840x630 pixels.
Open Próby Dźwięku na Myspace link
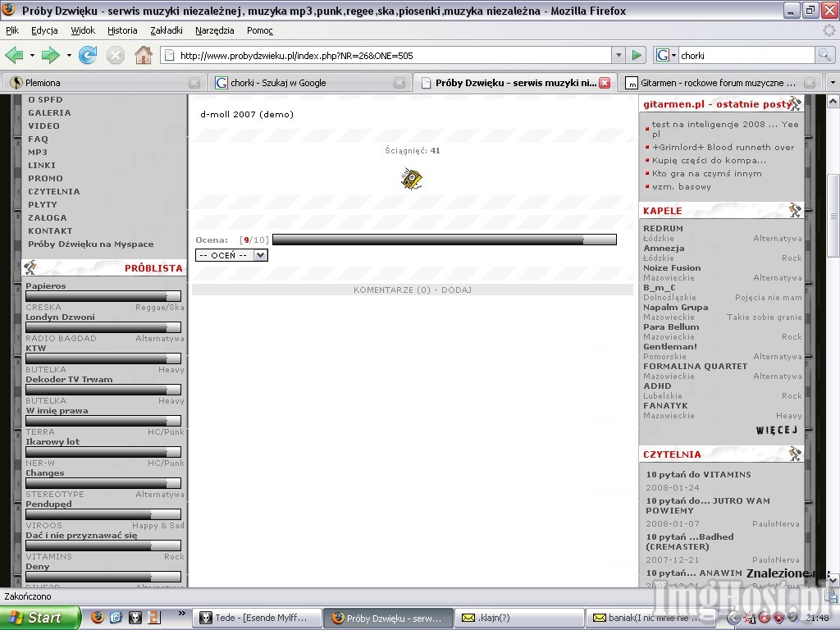coord(91,244)
